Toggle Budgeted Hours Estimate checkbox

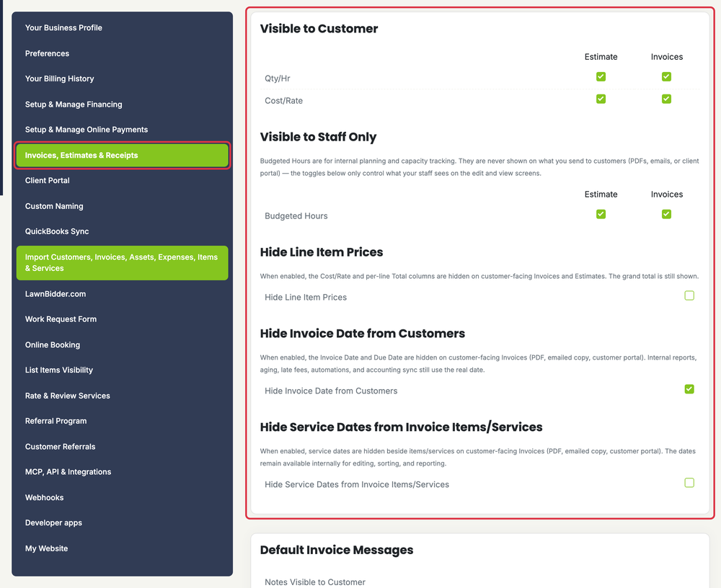[601, 214]
